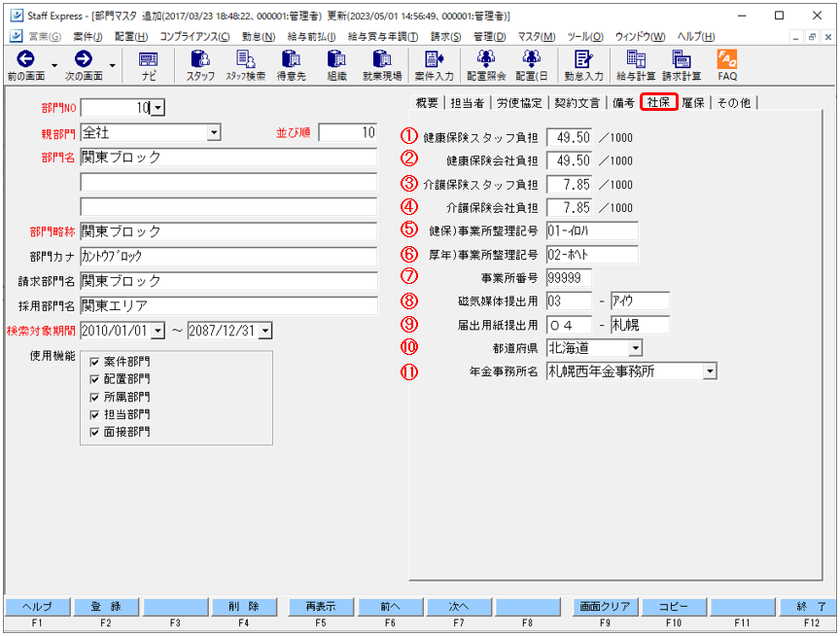The width and height of the screenshot is (840, 636).
Task: Open the マスタ(M) menu
Action: coord(537,36)
